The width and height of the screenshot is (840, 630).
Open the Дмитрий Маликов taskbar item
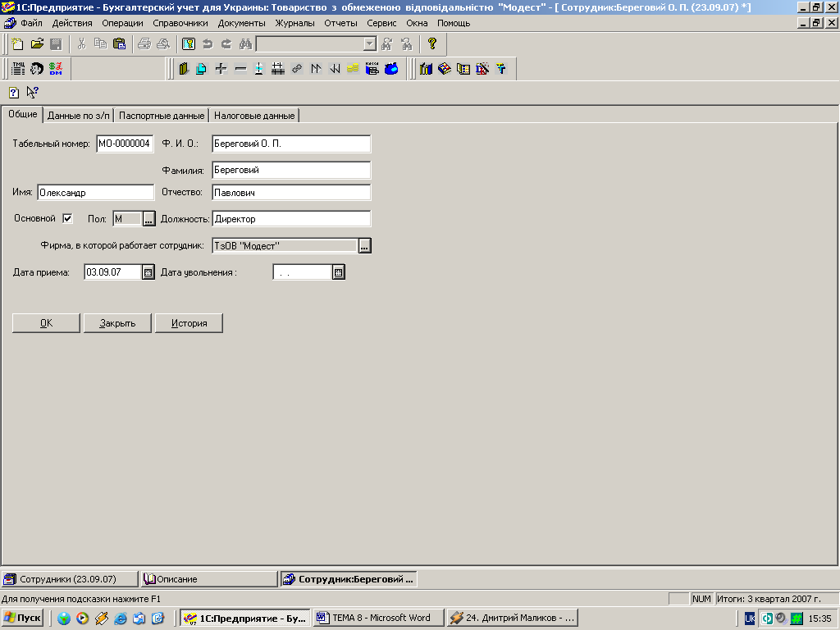click(x=512, y=618)
